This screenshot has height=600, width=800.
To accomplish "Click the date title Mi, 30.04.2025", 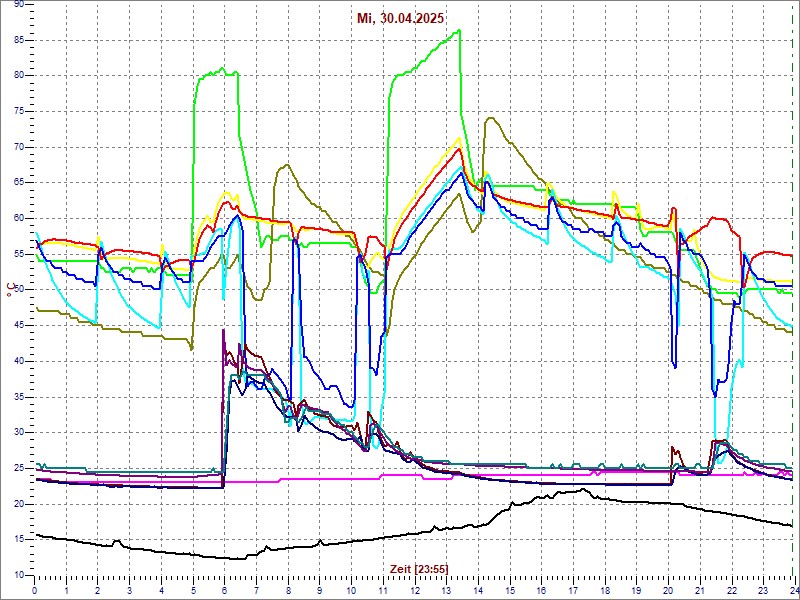I will pos(400,18).
